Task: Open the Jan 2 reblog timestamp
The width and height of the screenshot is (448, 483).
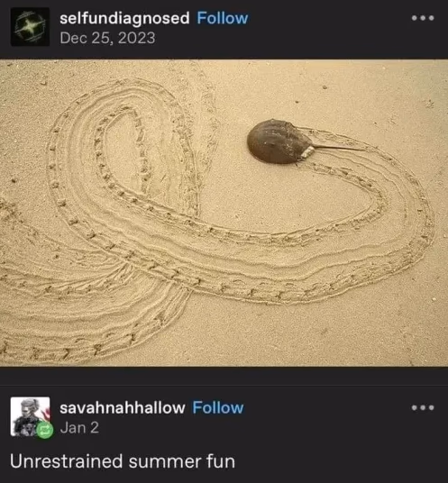Action: click(x=79, y=428)
